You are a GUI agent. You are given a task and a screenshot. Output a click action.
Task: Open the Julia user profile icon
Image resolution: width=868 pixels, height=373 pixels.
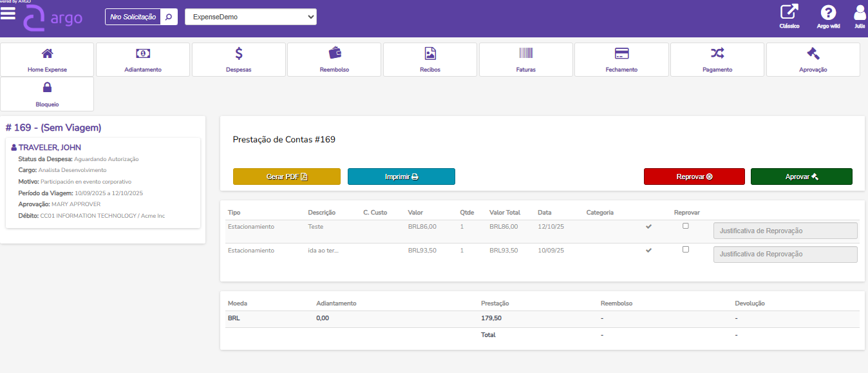click(x=860, y=13)
